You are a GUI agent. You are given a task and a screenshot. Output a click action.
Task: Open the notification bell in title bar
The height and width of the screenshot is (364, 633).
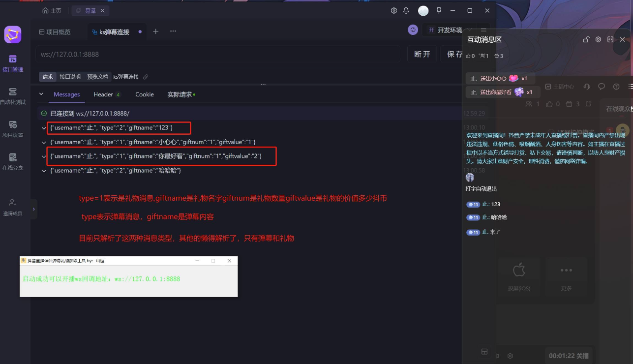406,10
